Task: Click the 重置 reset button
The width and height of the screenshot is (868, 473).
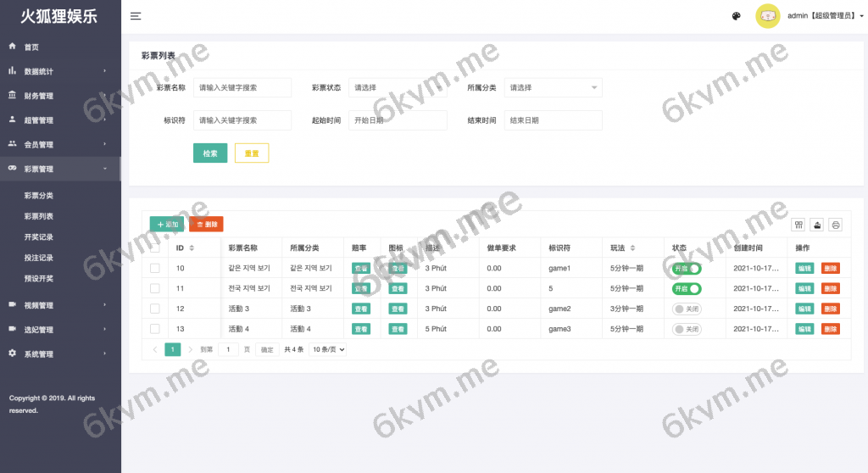Action: [252, 153]
